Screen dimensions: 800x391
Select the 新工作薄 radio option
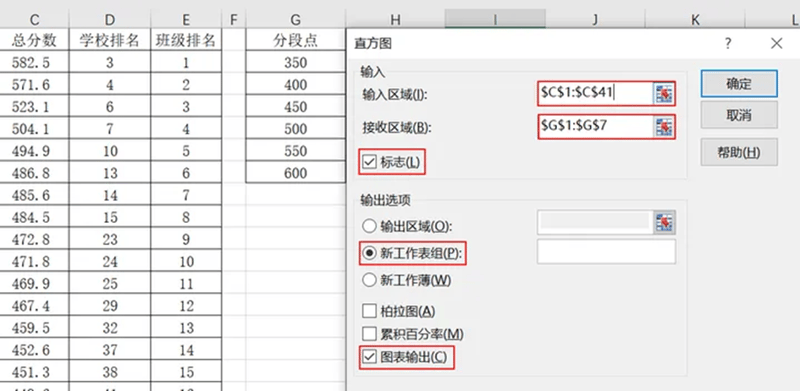click(368, 280)
